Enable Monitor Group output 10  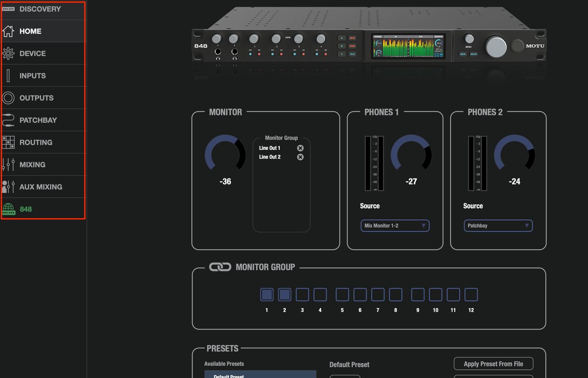(x=435, y=295)
